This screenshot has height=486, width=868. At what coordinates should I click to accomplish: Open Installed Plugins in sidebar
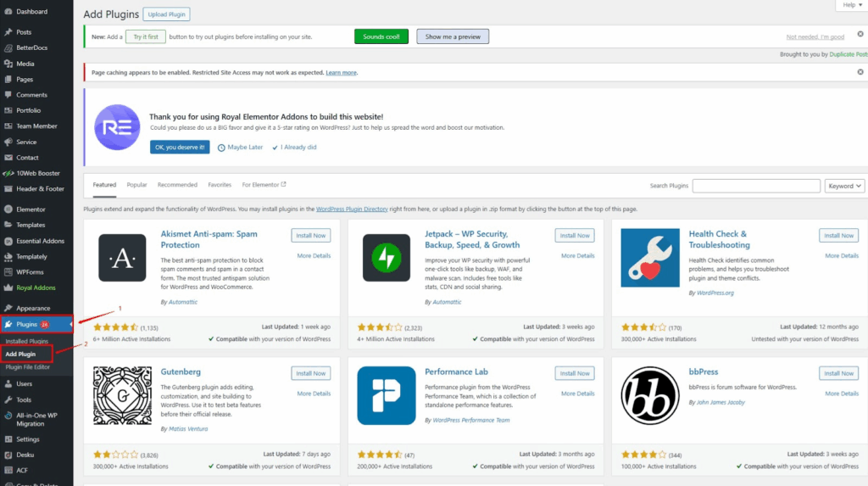(x=26, y=341)
